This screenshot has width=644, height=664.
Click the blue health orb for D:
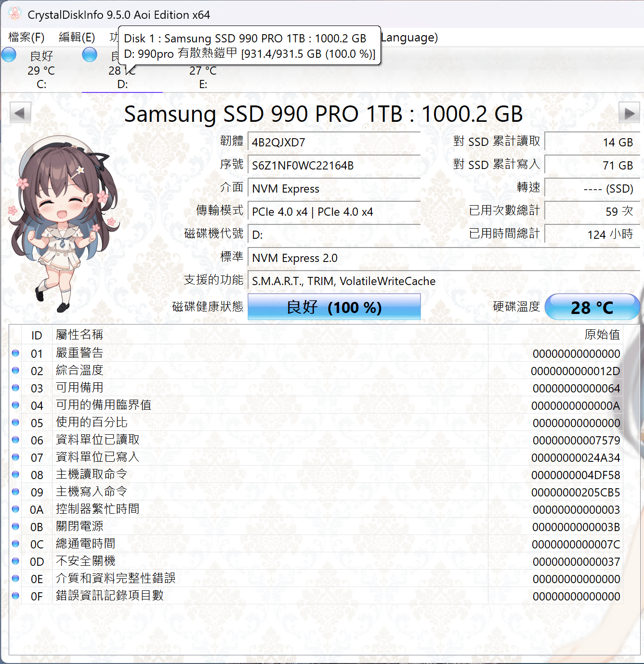[x=90, y=55]
